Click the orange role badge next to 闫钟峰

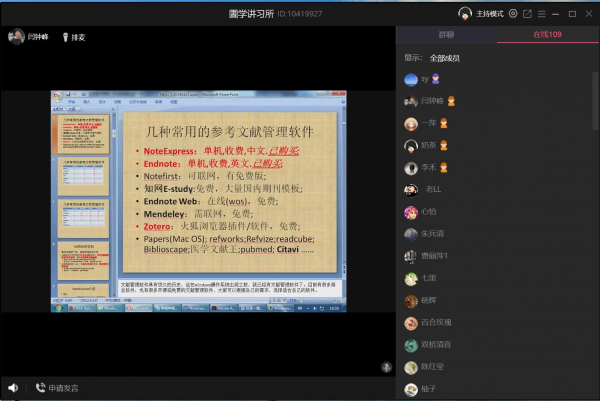click(451, 101)
